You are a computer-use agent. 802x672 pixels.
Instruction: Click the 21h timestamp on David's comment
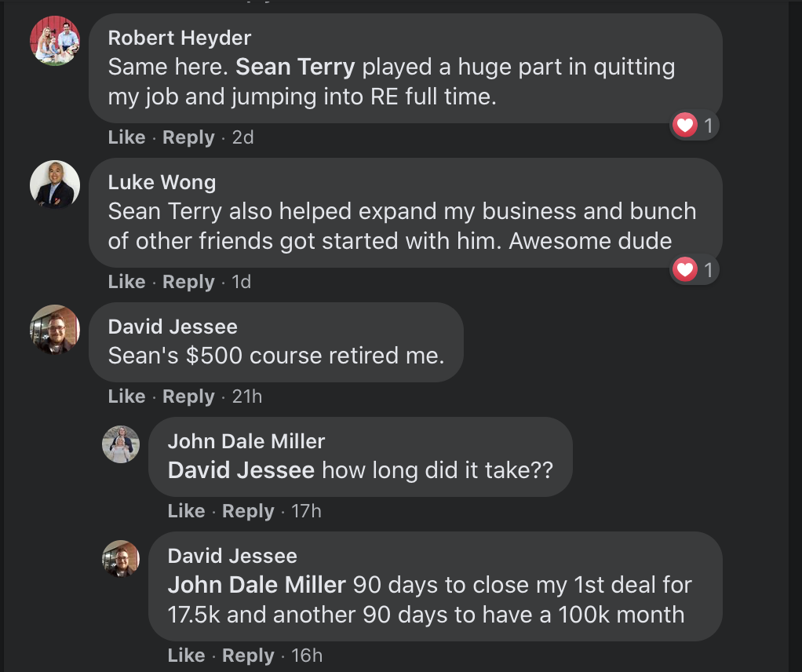(x=247, y=396)
